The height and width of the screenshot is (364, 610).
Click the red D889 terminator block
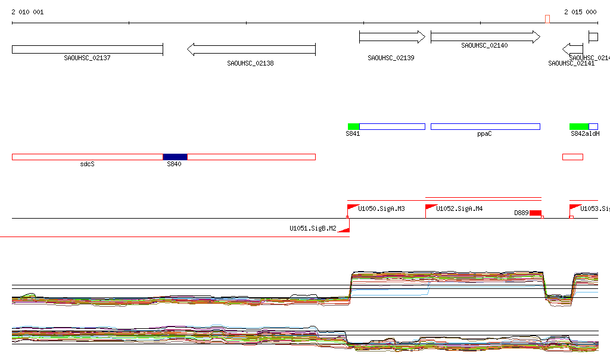point(536,213)
